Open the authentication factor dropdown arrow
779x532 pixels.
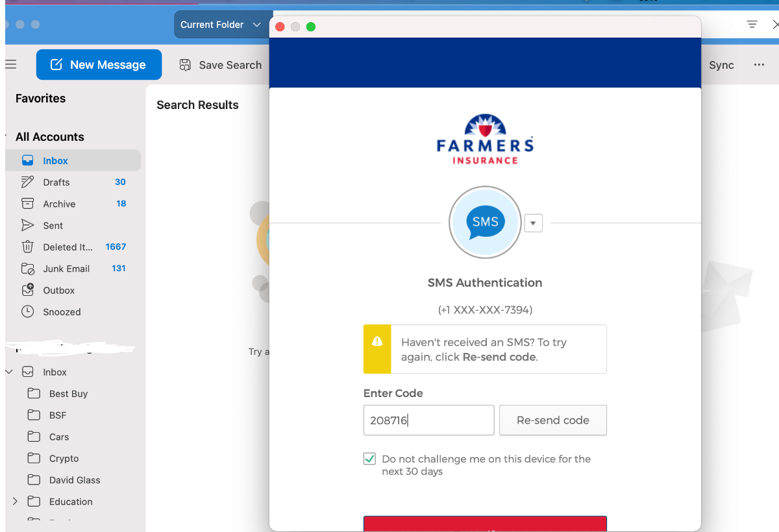533,223
